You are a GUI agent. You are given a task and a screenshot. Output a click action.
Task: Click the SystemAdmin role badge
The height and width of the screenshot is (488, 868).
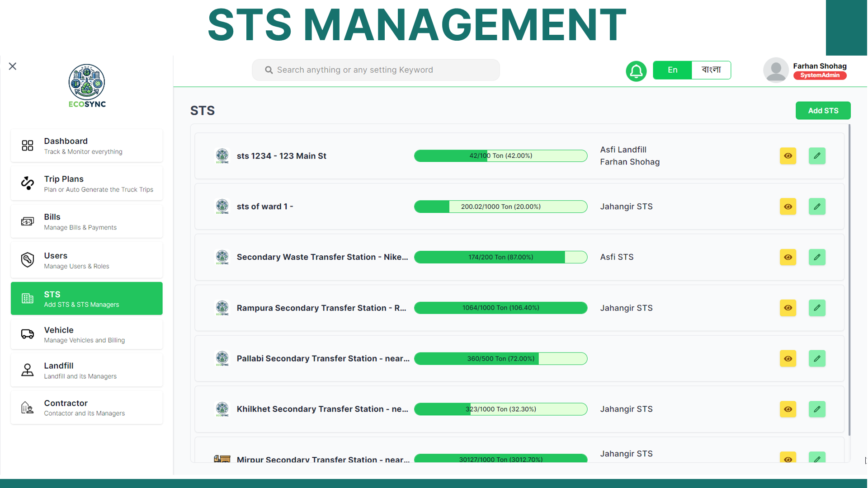tap(819, 75)
